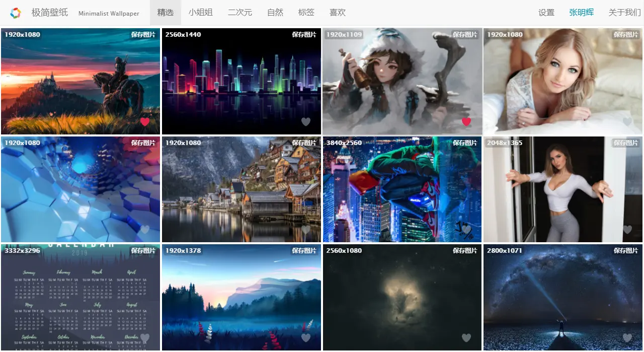Go to the 自然 tab
This screenshot has width=644, height=352.
[275, 13]
